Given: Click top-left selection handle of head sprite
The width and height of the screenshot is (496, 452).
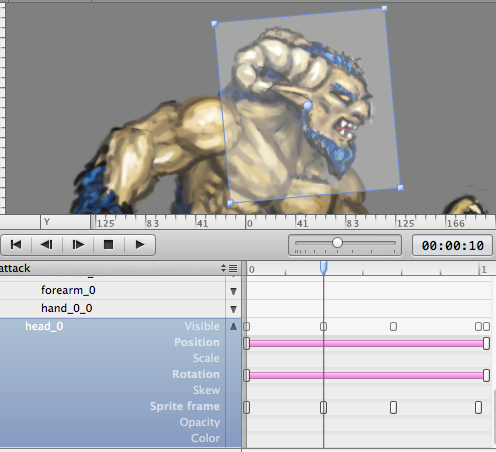Looking at the screenshot, I should [x=214, y=24].
